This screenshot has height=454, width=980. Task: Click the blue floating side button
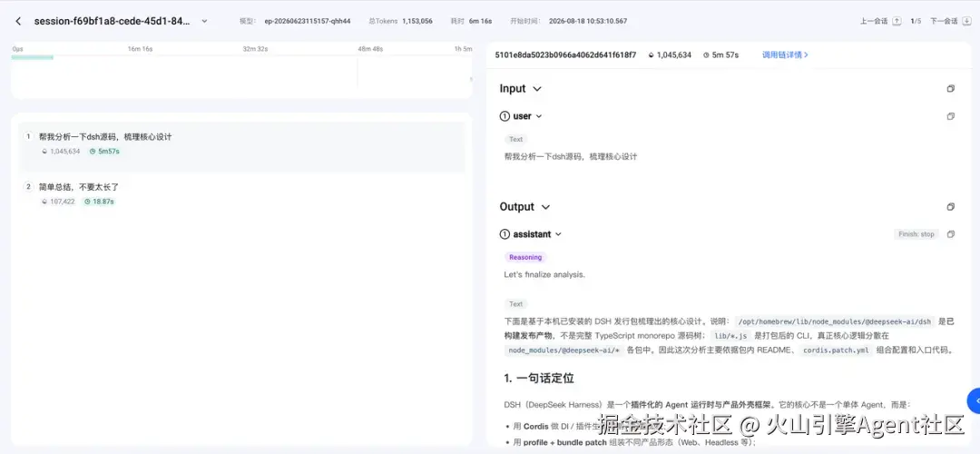click(x=974, y=400)
